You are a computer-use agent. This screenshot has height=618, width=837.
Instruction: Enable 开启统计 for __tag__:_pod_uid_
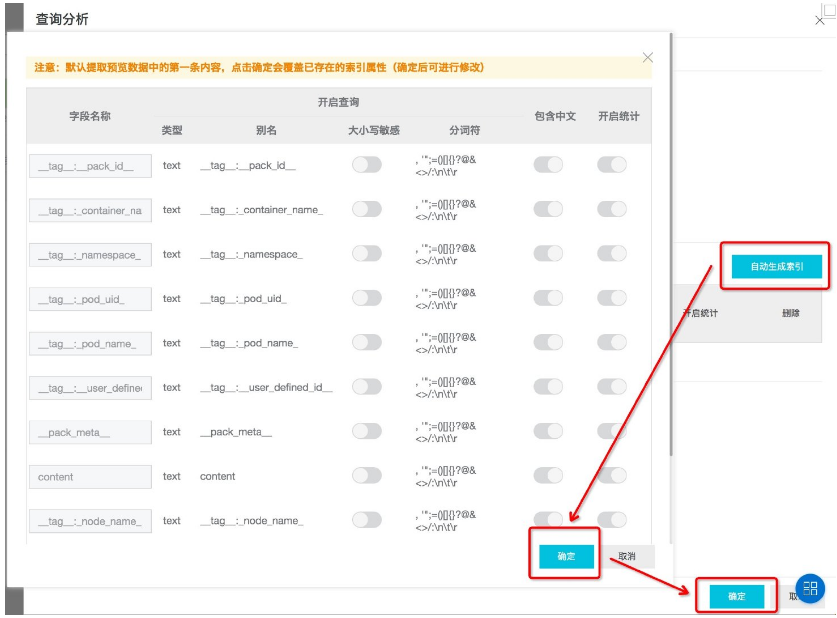tap(612, 298)
